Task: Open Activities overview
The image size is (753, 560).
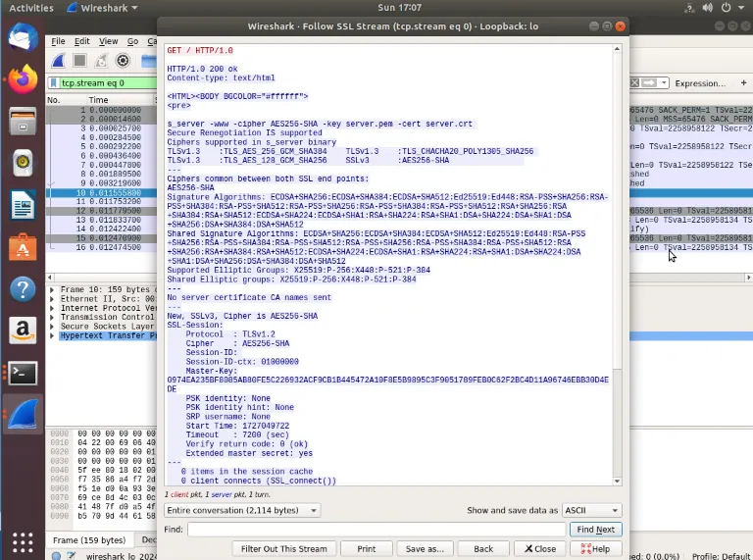Action: pyautogui.click(x=31, y=8)
